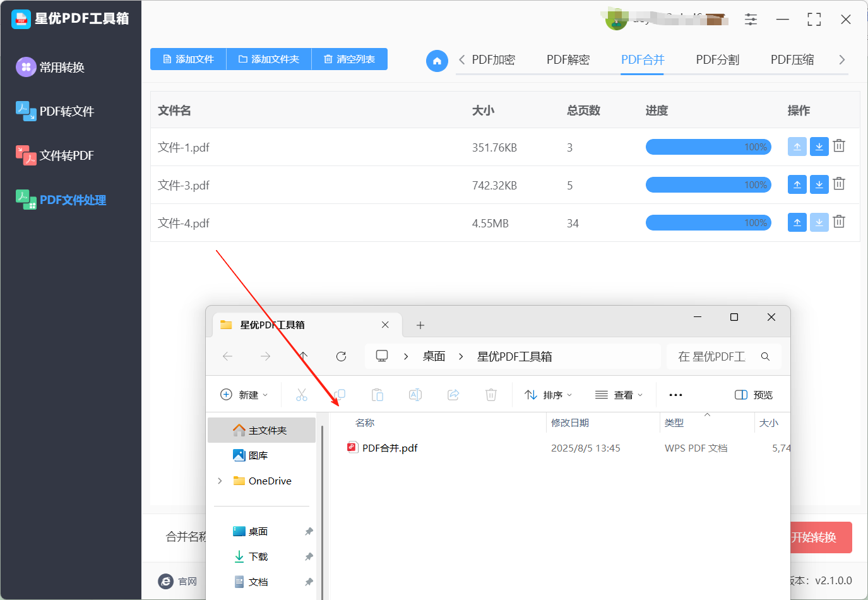This screenshot has width=868, height=600.
Task: Switch to the PDF解密 tab
Action: [x=568, y=60]
